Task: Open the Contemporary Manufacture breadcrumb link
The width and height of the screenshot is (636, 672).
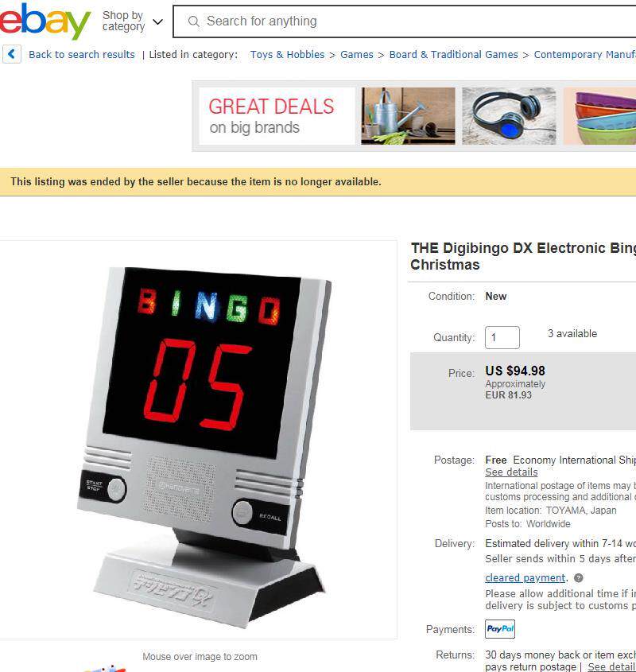Action: [585, 54]
